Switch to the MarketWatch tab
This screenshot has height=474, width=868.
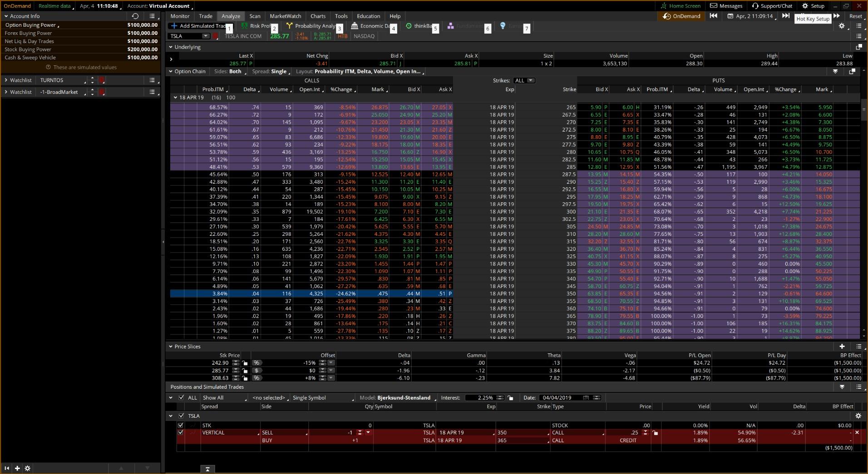(285, 16)
